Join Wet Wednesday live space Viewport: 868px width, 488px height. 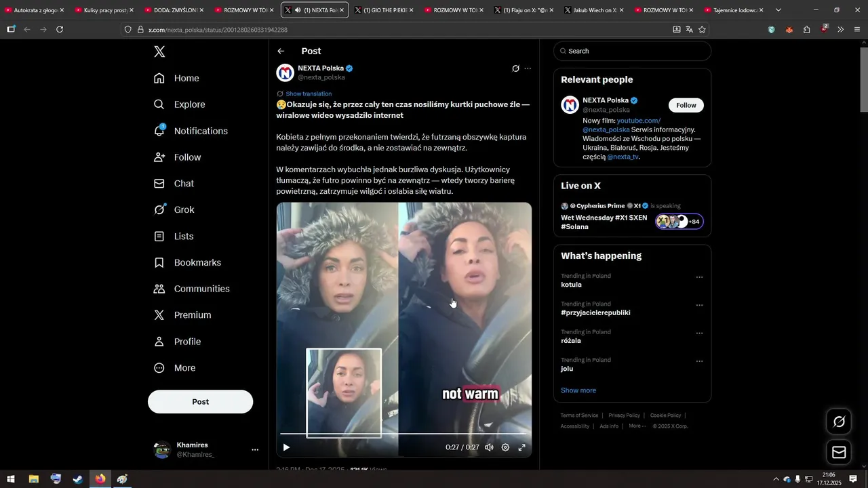(632, 216)
